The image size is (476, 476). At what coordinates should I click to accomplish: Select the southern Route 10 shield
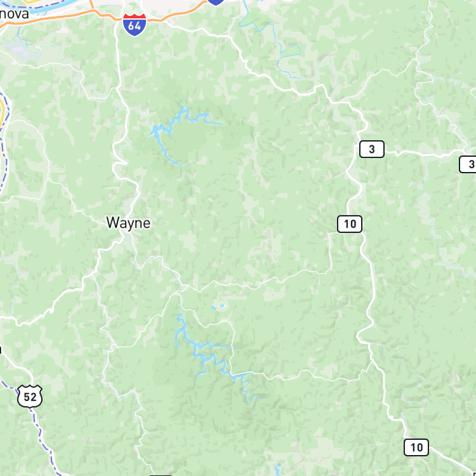(416, 447)
